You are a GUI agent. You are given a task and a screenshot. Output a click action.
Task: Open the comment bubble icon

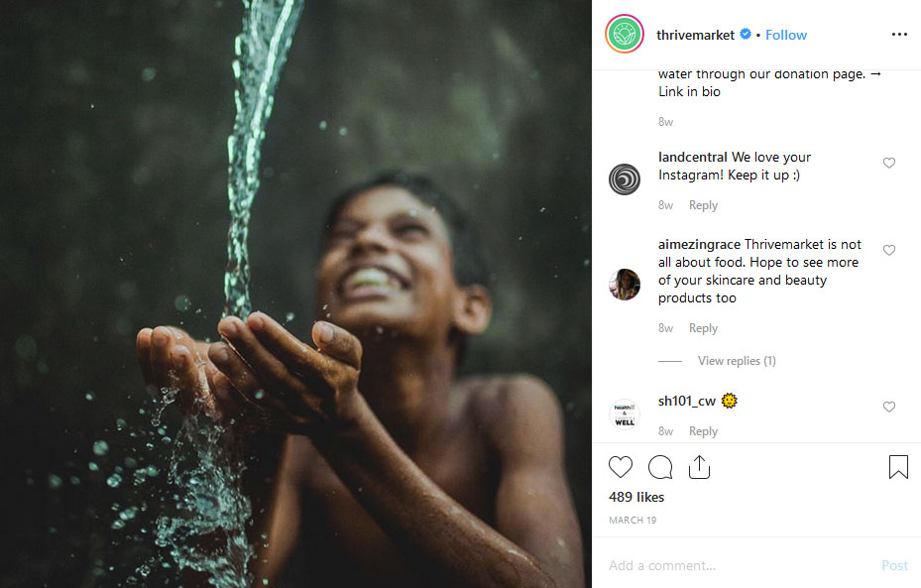(x=660, y=467)
